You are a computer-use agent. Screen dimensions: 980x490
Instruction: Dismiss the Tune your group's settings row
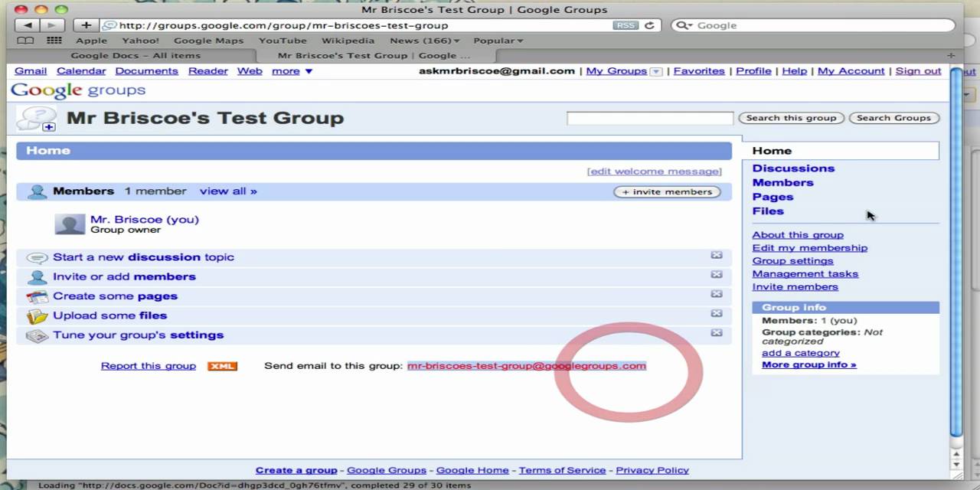[x=717, y=333]
